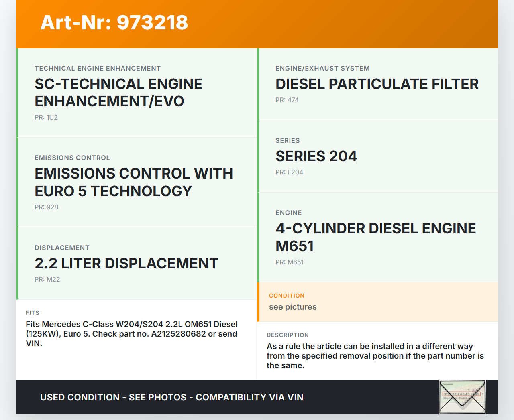Click the article installation description paragraph
This screenshot has width=514, height=420.
pyautogui.click(x=375, y=356)
